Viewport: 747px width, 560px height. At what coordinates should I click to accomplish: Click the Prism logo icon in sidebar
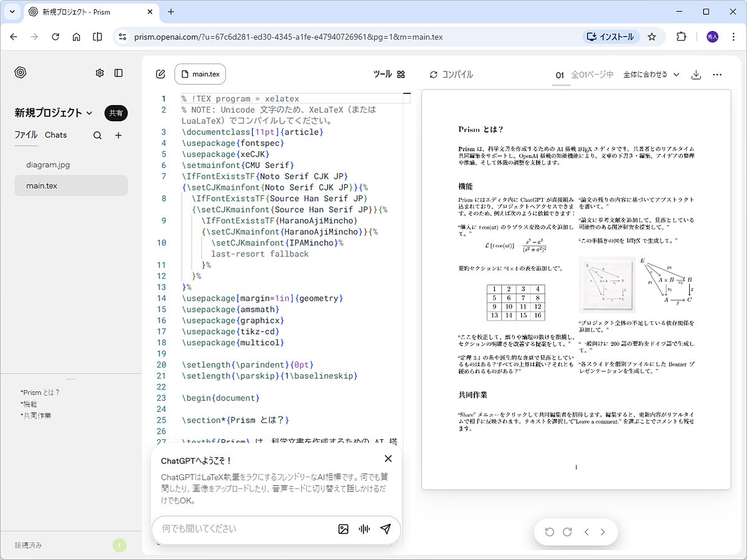pyautogui.click(x=21, y=73)
